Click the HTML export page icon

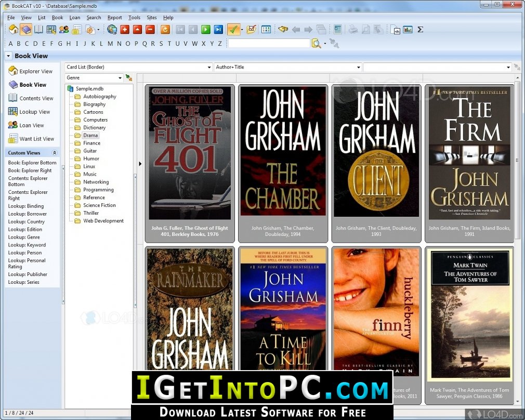click(x=396, y=30)
